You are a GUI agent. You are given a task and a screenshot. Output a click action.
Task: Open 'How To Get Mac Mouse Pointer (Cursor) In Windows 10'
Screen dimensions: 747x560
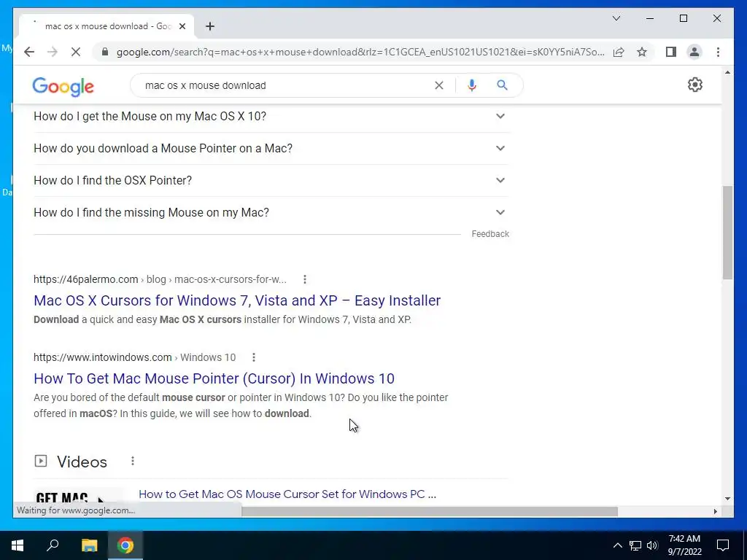pyautogui.click(x=214, y=378)
